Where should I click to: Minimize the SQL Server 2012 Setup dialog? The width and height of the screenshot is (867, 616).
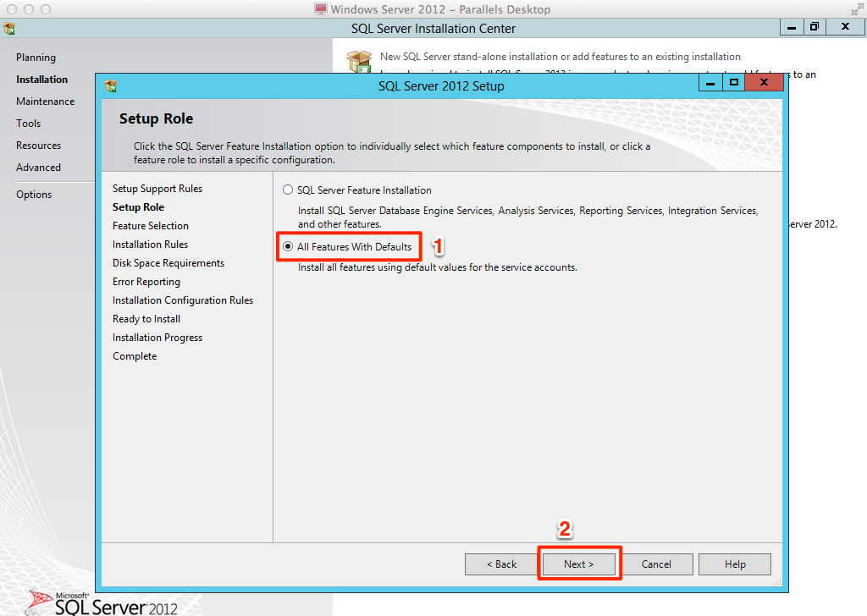710,82
